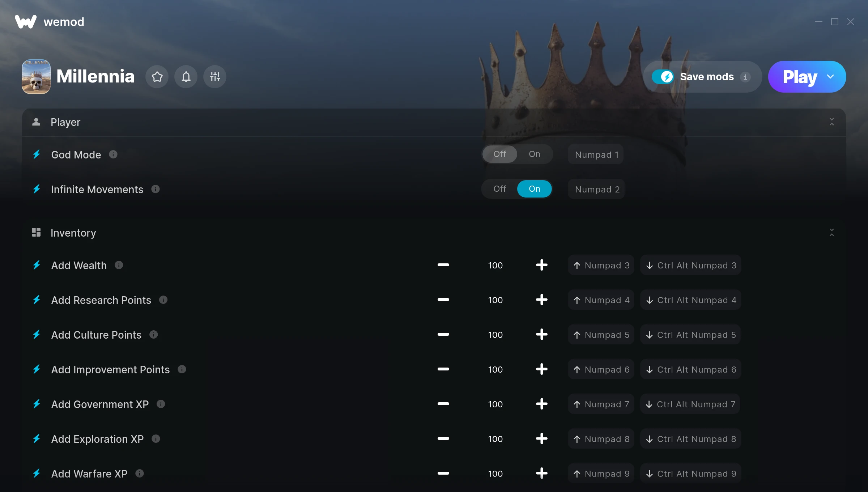Disable Infinite Movements toggle

point(499,188)
